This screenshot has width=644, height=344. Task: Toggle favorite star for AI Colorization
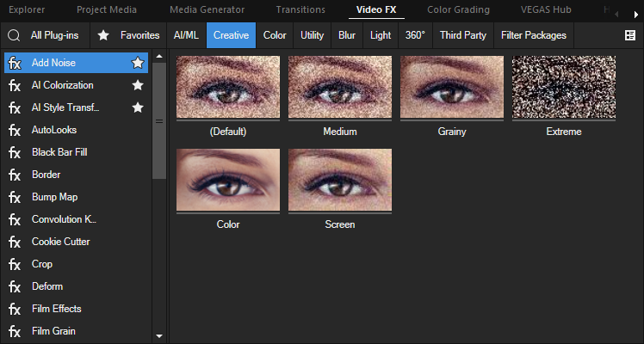[137, 85]
